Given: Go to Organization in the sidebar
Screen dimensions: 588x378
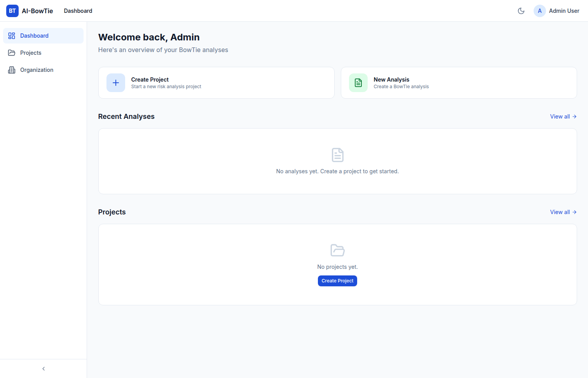Looking at the screenshot, I should pos(37,70).
